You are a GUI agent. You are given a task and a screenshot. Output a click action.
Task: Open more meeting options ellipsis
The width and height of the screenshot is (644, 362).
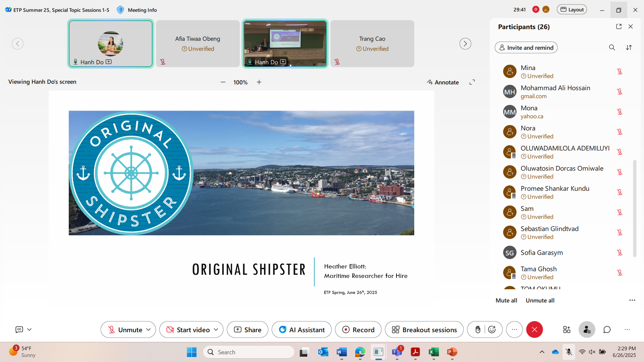pyautogui.click(x=515, y=329)
